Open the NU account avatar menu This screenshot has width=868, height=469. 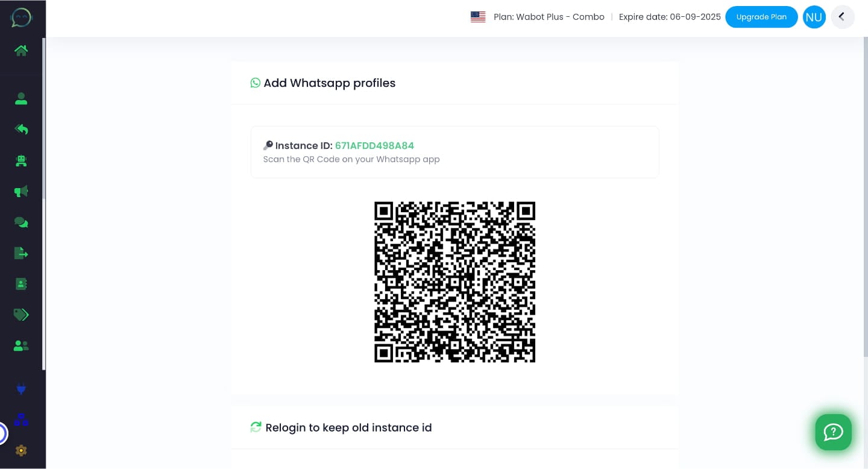[x=814, y=17]
